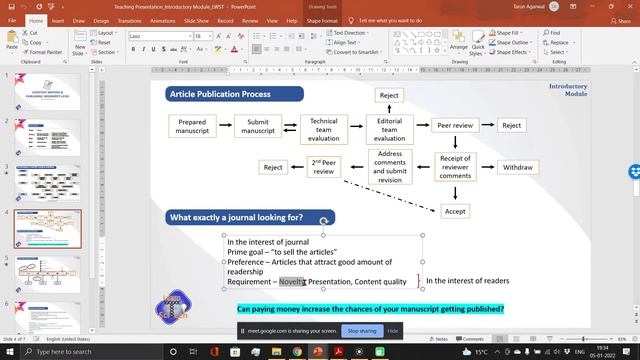This screenshot has height=360, width=640.
Task: Hide the screen sharing notification bar
Action: coord(393,331)
